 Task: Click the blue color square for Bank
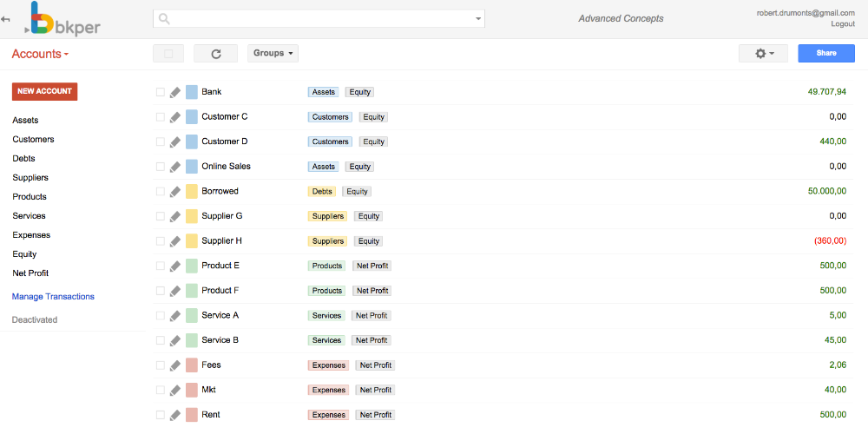tap(192, 92)
